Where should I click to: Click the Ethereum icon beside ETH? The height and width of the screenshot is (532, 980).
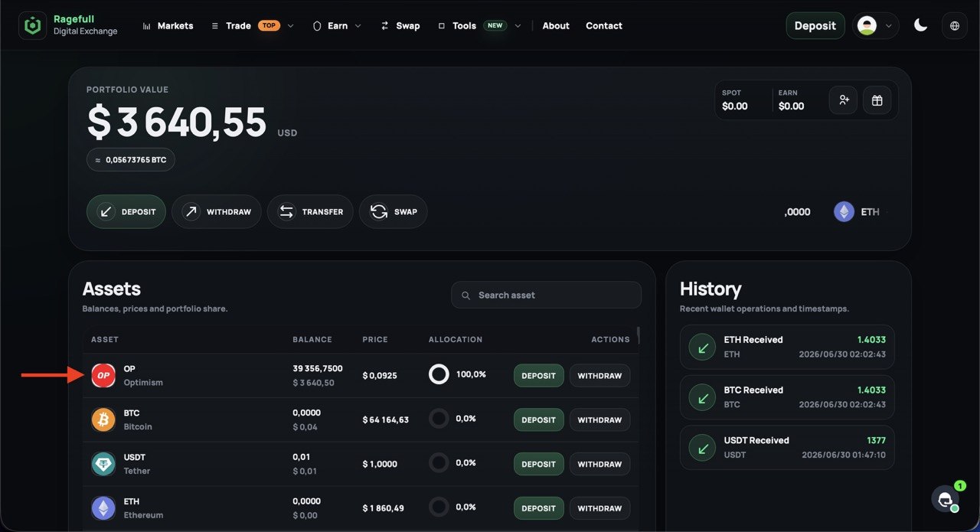tap(844, 212)
